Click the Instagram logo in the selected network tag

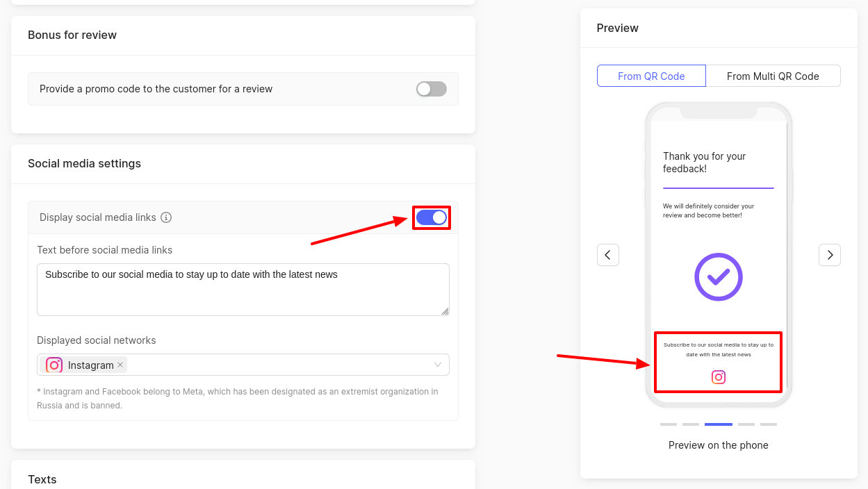tap(54, 365)
